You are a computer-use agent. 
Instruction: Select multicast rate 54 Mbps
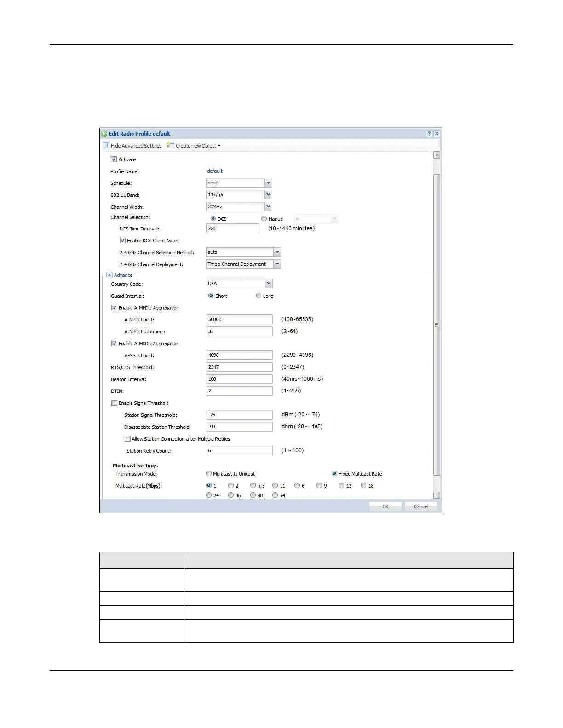coord(275,495)
